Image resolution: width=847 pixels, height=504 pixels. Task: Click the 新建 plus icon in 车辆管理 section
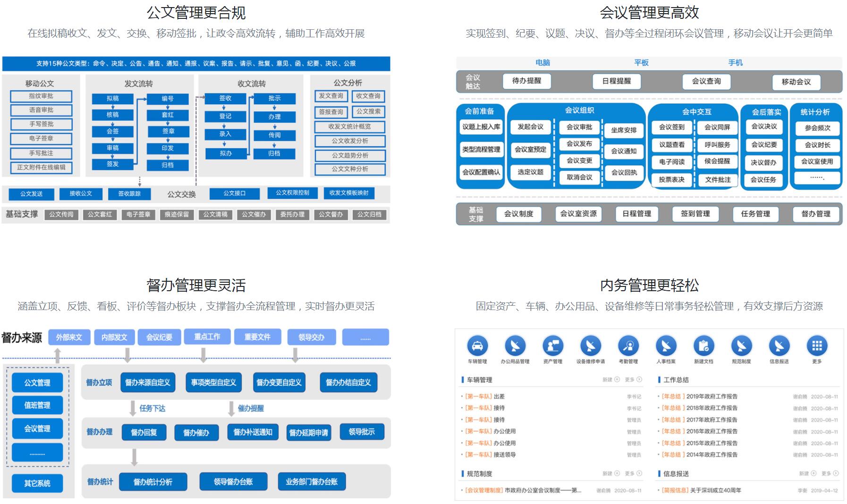click(x=617, y=379)
